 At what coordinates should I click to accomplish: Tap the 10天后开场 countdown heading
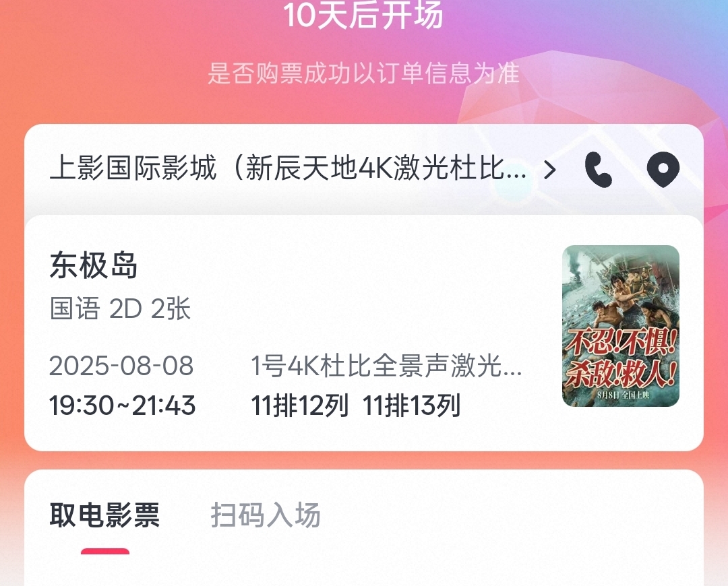click(363, 15)
